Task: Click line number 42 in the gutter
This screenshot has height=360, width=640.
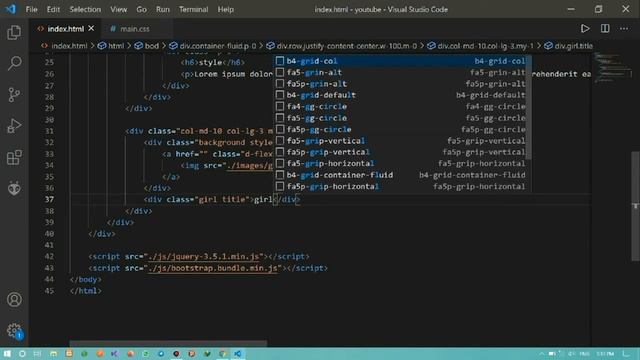Action: 49,257
